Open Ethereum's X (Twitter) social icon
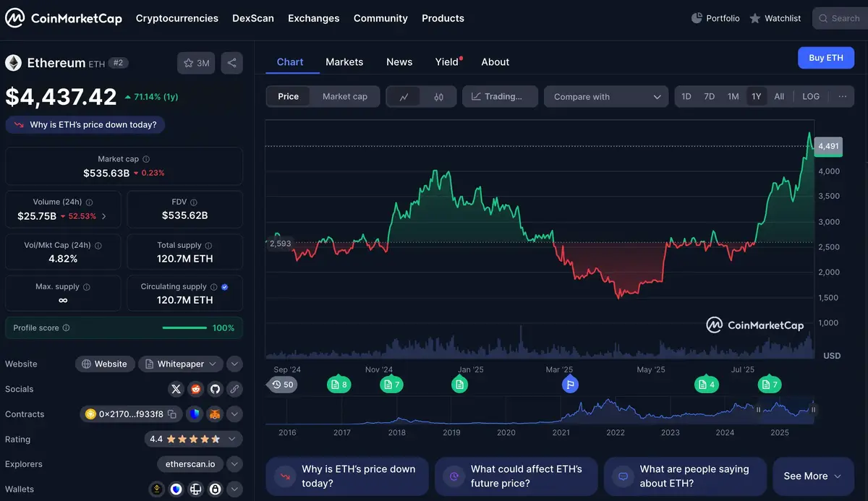 [x=176, y=389]
